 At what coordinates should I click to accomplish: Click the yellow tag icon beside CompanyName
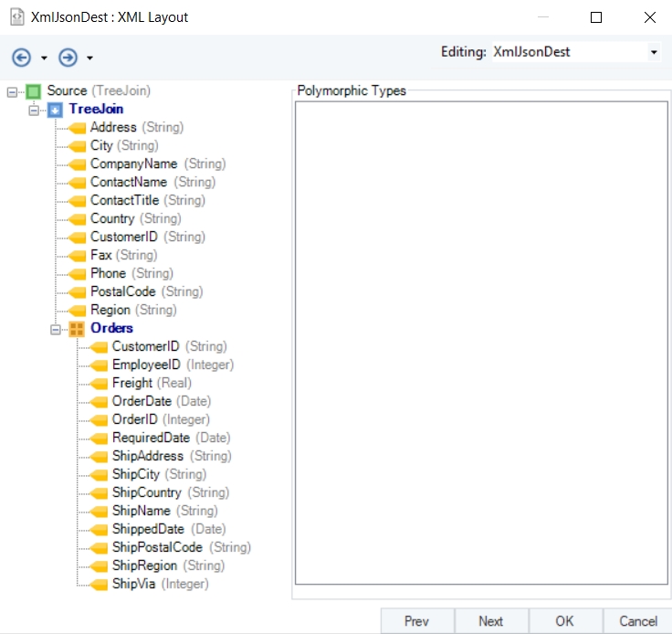(x=77, y=164)
